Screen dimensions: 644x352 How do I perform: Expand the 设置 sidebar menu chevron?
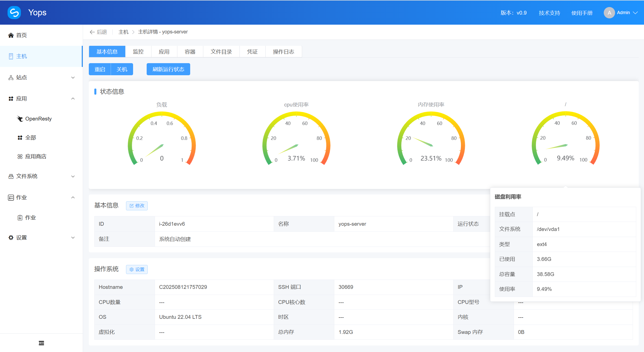(73, 238)
